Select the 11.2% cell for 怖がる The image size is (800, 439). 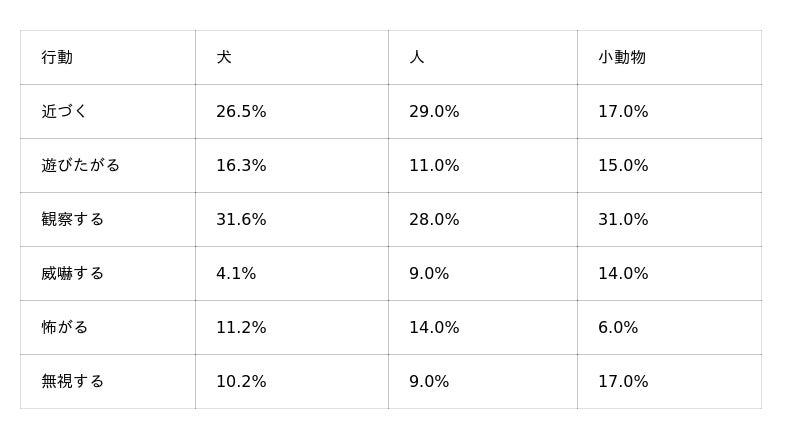[x=241, y=328]
